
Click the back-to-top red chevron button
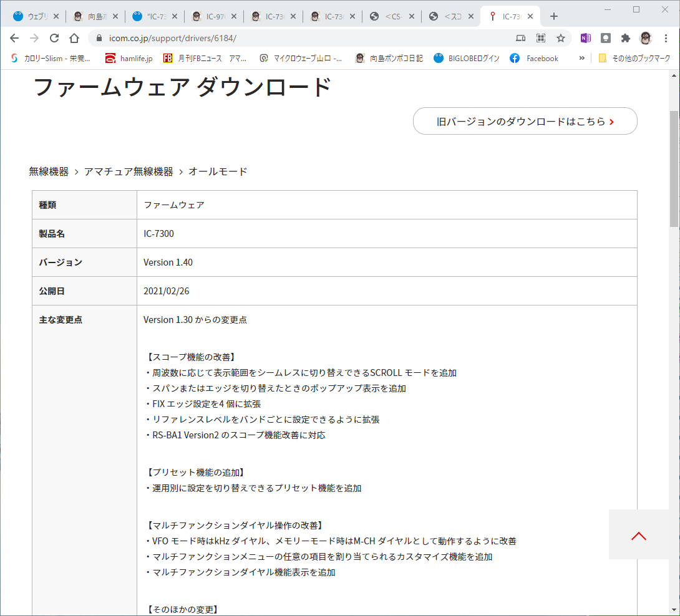638,535
